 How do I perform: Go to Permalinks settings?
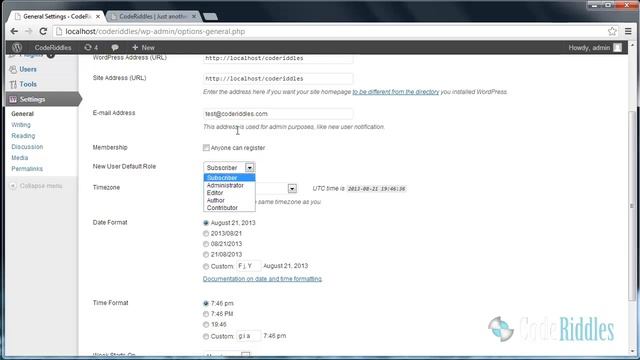pos(27,169)
